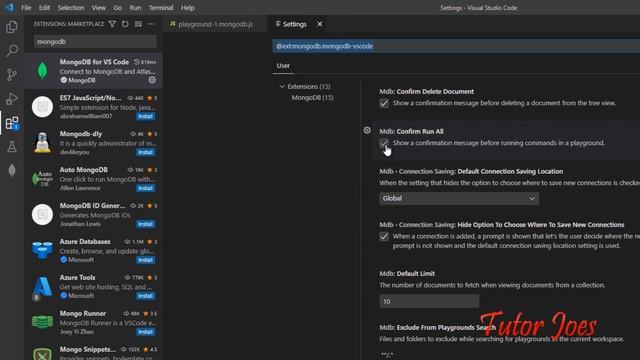
Task: Install Auto MongoDB extension
Action: click(x=145, y=188)
